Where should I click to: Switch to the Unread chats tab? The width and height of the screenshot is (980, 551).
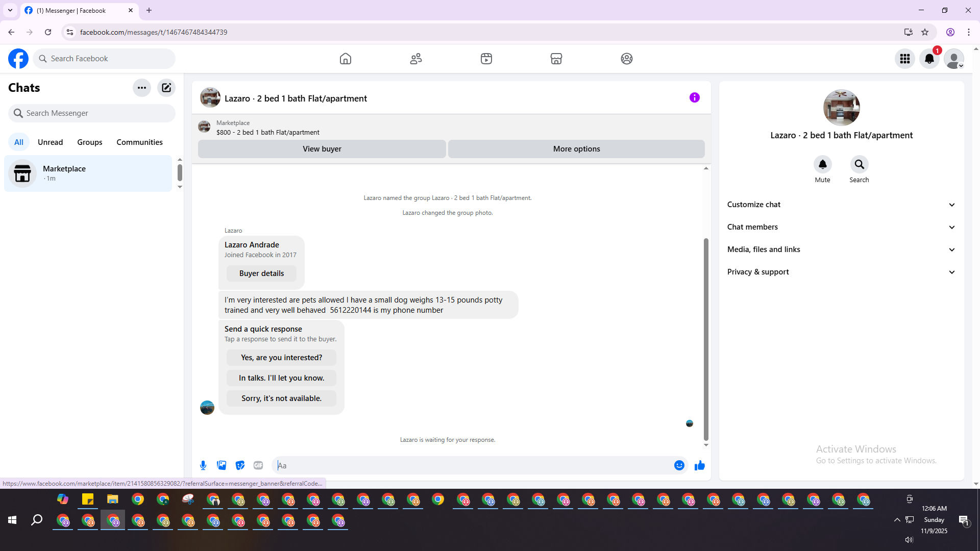point(50,142)
